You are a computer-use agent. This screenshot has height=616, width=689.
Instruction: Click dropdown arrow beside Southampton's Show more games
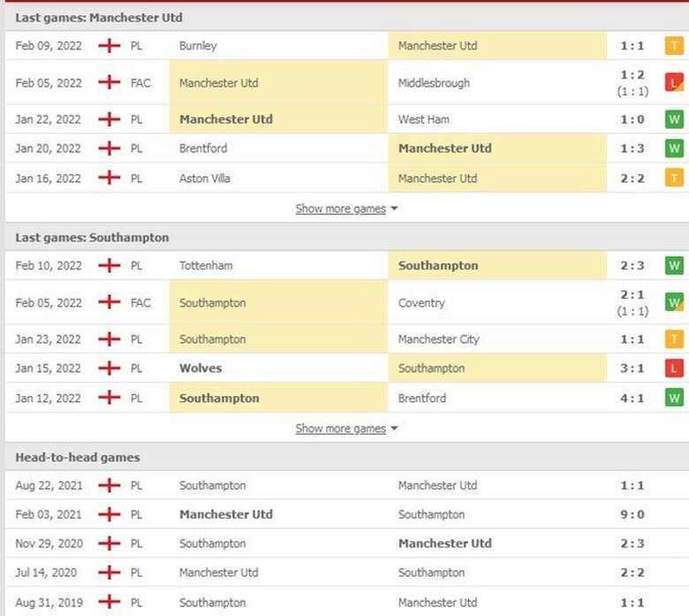[x=394, y=429]
